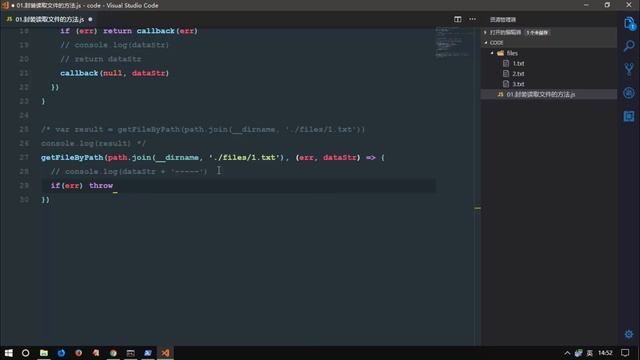Click the taskbar clock showing 14:52

[605, 353]
